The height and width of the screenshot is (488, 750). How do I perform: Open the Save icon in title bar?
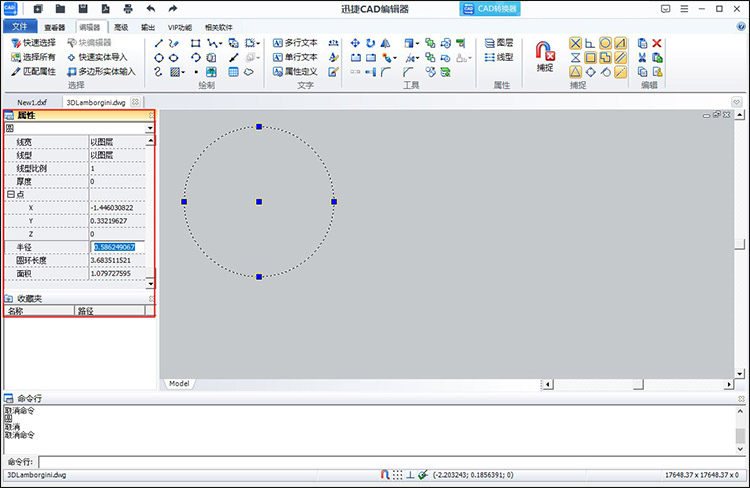click(x=83, y=8)
